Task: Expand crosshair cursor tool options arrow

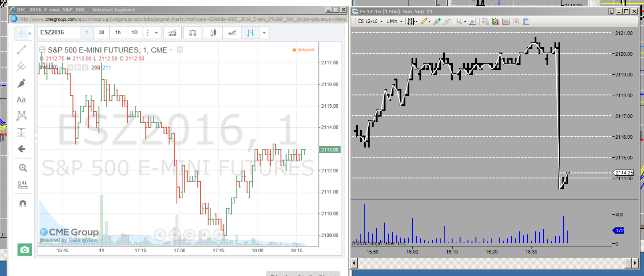Action: click(x=30, y=33)
